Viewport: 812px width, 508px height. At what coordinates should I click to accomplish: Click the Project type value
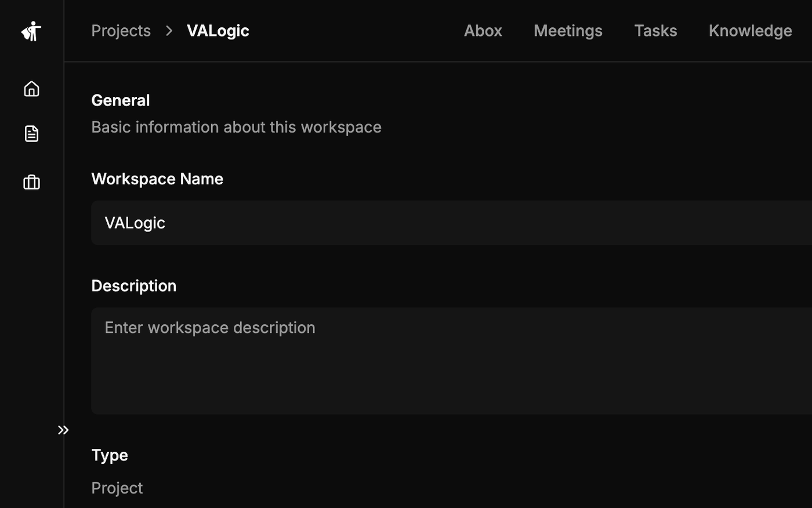(x=117, y=488)
